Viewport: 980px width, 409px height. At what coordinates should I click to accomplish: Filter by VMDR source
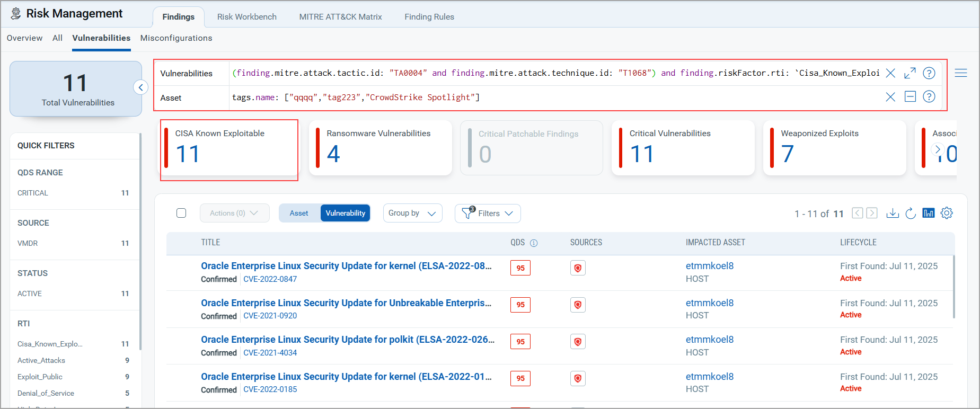pyautogui.click(x=73, y=243)
